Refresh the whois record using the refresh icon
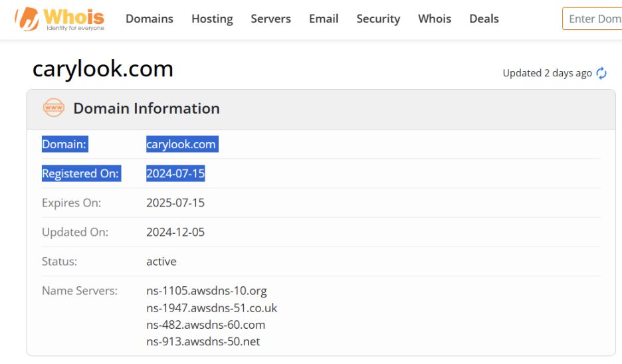Image resolution: width=622 pixels, height=364 pixels. click(601, 73)
